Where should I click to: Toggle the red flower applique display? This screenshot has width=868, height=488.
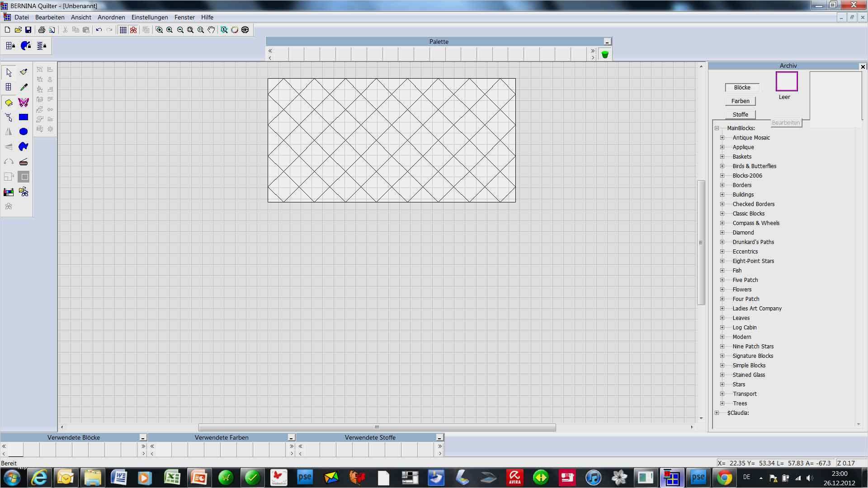coord(133,30)
